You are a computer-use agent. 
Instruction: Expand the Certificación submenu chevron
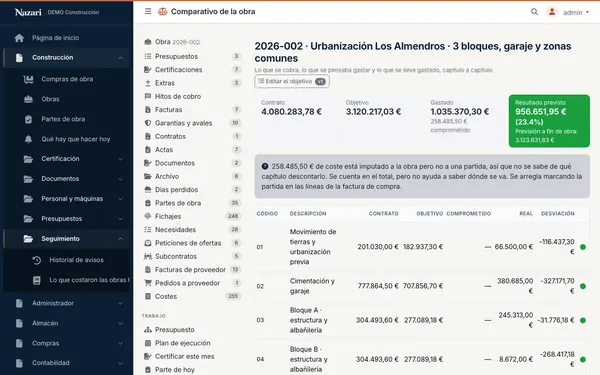(121, 159)
